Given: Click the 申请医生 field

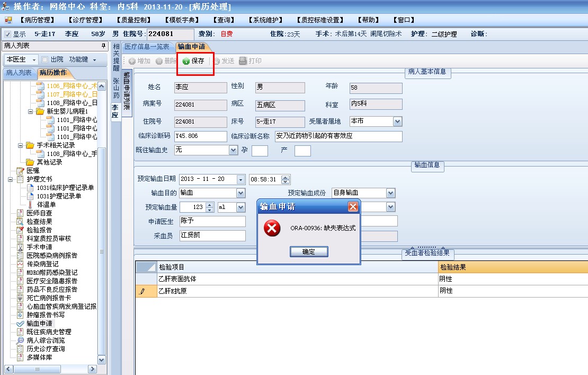Looking at the screenshot, I should point(212,221).
